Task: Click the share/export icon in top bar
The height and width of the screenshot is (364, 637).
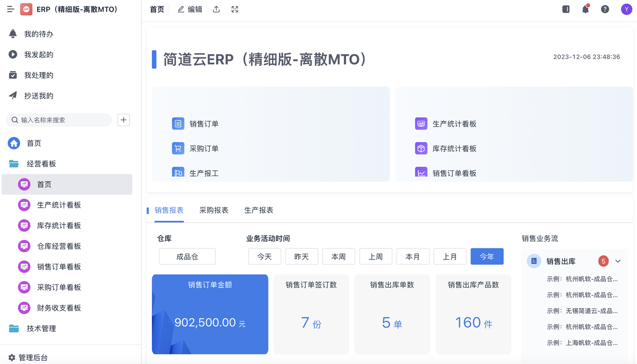Action: tap(216, 10)
